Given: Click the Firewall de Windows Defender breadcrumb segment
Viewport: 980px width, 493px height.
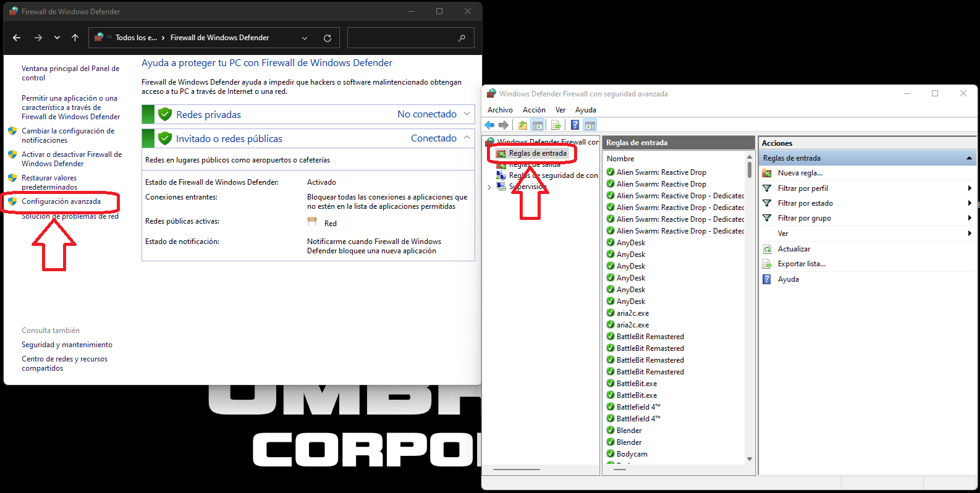Looking at the screenshot, I should click(219, 38).
